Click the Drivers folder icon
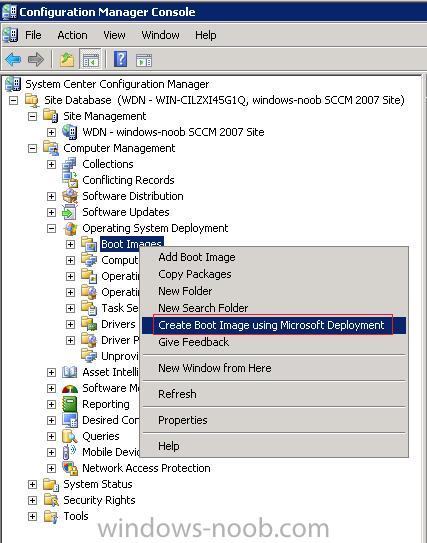 tap(89, 324)
